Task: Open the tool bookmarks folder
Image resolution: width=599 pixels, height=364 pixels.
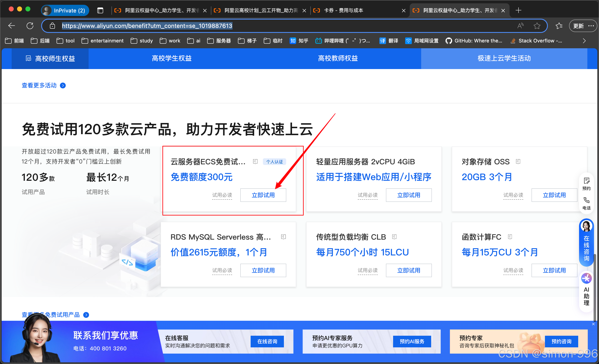Action: click(x=65, y=41)
